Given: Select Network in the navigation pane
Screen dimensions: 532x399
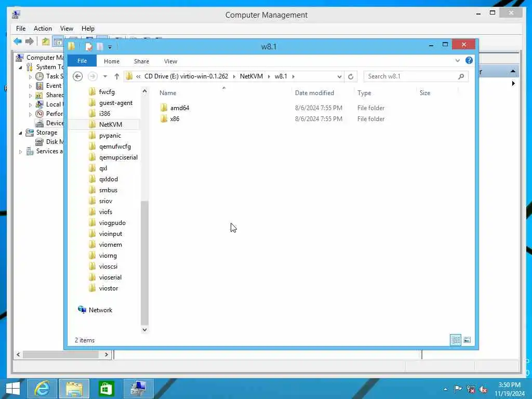Looking at the screenshot, I should pyautogui.click(x=100, y=310).
